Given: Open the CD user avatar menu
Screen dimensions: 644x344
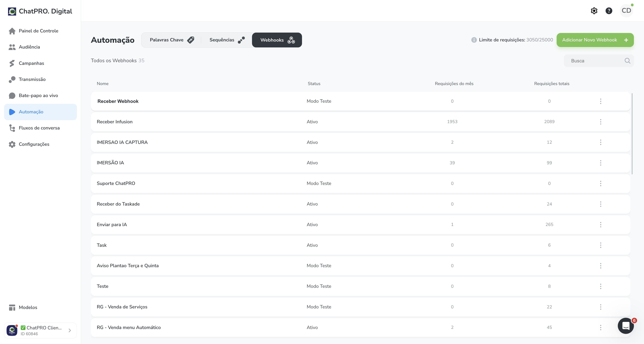Looking at the screenshot, I should click(626, 10).
